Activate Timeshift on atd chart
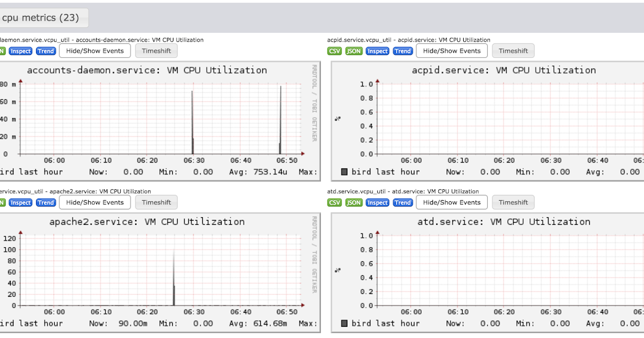 pos(513,202)
